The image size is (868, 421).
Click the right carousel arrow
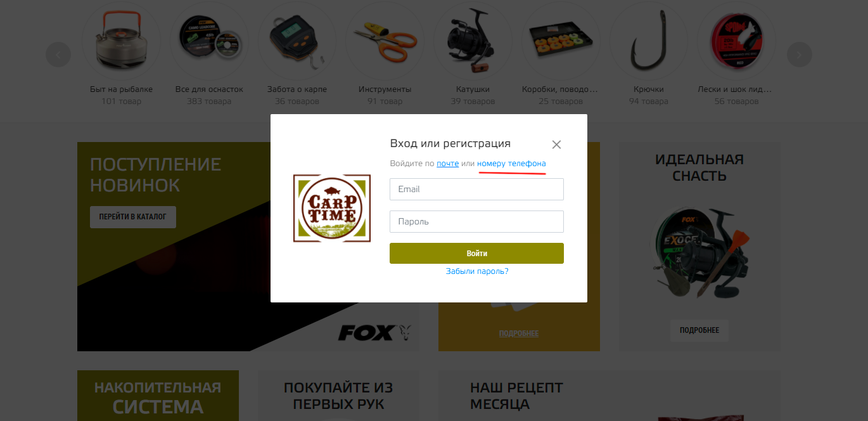[x=799, y=55]
